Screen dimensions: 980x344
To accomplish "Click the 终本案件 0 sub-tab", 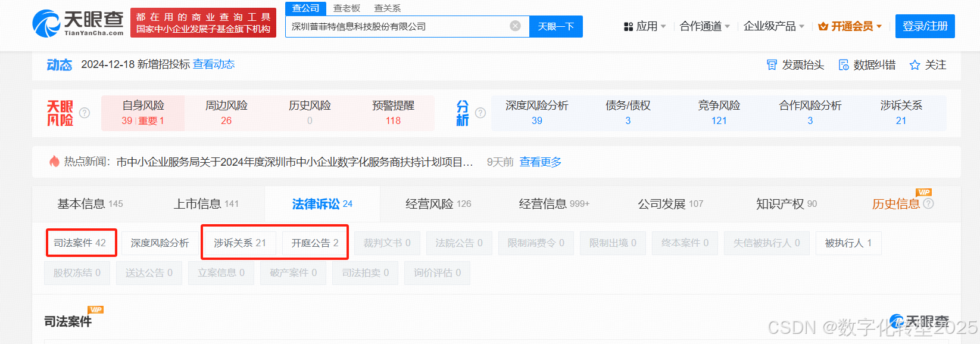I will point(685,243).
